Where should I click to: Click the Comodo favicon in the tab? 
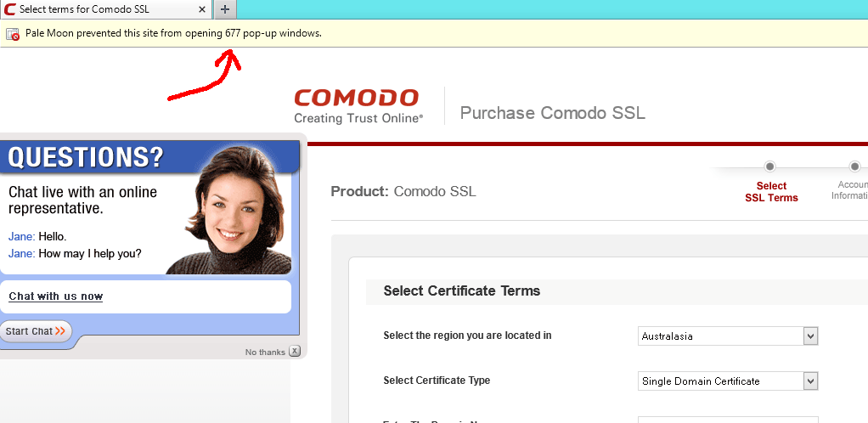pyautogui.click(x=10, y=9)
